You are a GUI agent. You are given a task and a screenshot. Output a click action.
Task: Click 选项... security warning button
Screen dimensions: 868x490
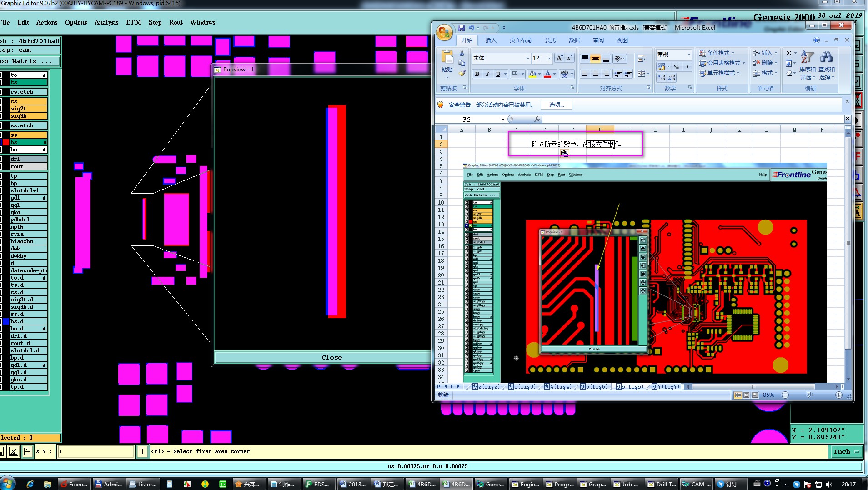point(557,105)
